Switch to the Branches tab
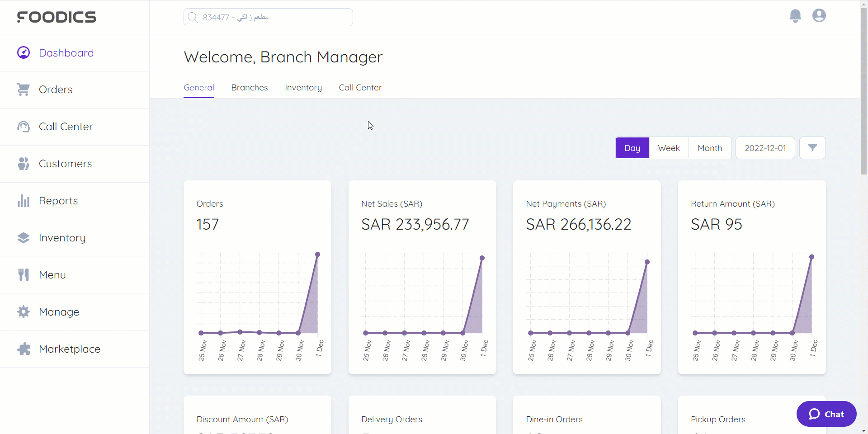Image resolution: width=868 pixels, height=434 pixels. (x=250, y=88)
